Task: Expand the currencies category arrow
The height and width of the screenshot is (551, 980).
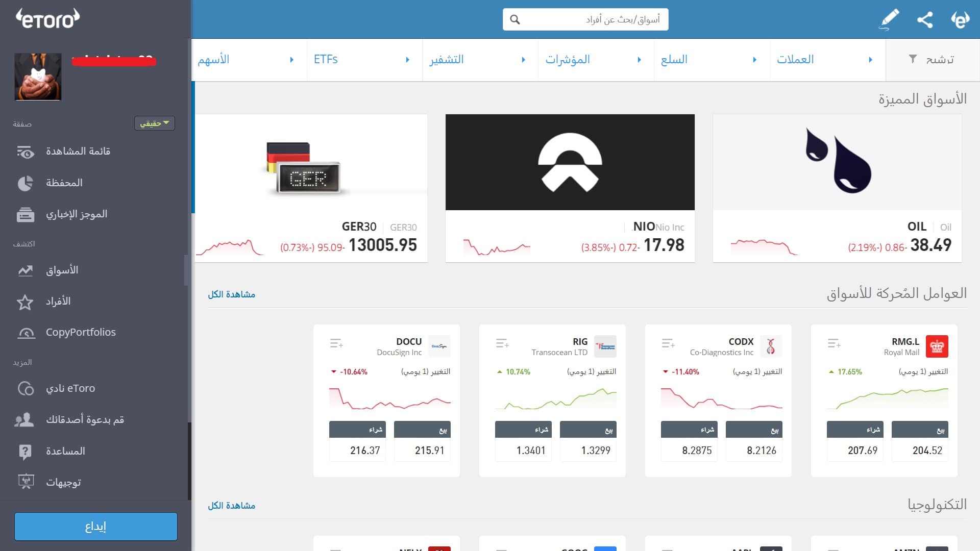Action: pyautogui.click(x=870, y=60)
